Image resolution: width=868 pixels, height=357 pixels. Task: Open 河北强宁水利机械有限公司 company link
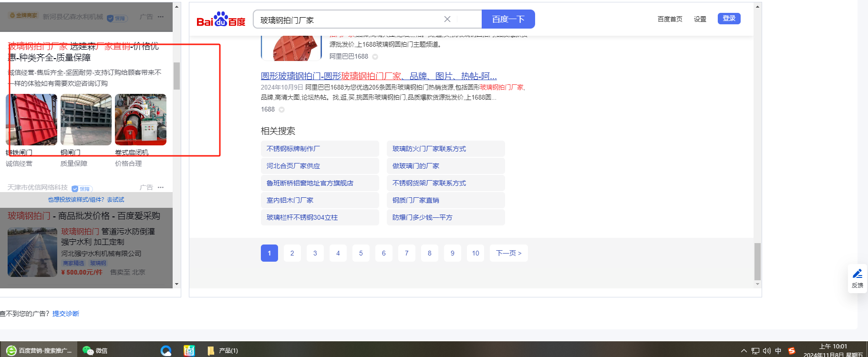click(x=101, y=254)
